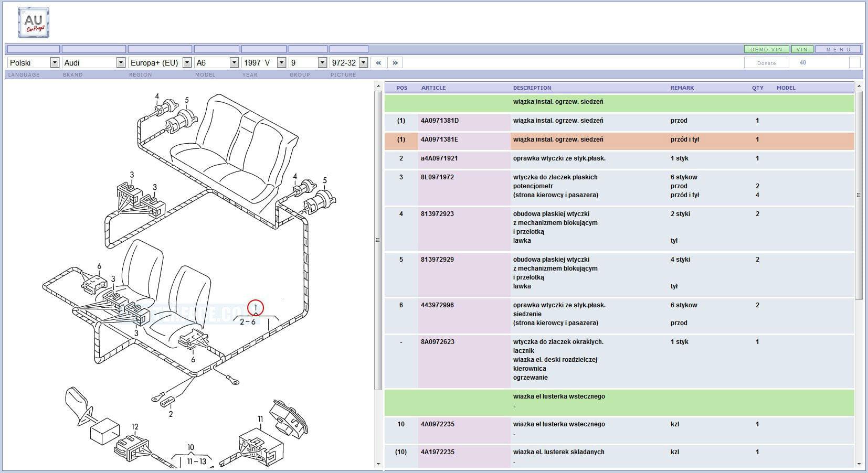This screenshot has height=473, width=868.
Task: Click the circled position 1 in diagram
Action: tap(255, 307)
